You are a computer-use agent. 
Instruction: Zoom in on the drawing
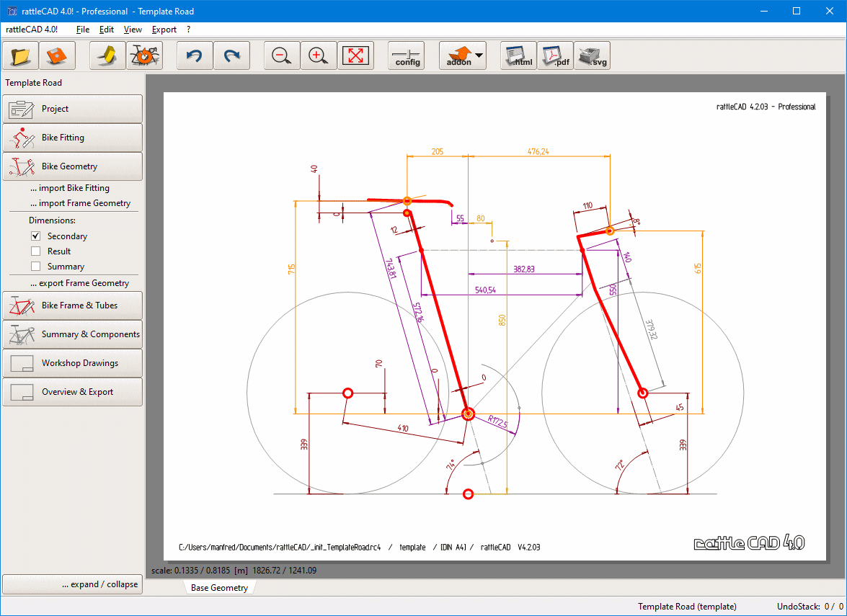319,55
